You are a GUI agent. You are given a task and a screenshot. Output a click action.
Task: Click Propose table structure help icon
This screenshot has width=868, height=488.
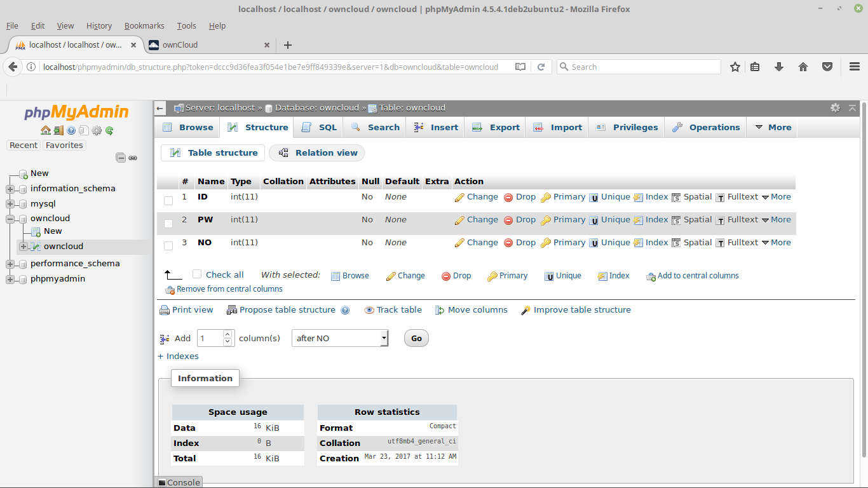(x=345, y=310)
